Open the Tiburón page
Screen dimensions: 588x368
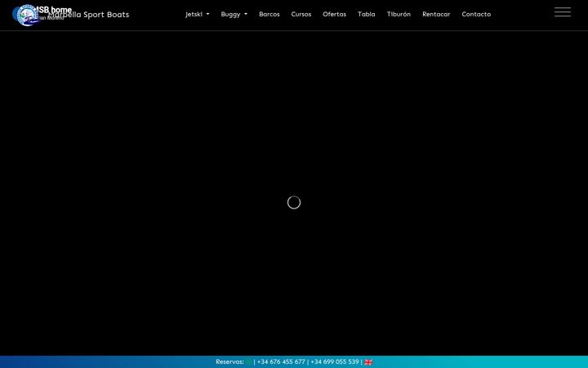coord(399,14)
